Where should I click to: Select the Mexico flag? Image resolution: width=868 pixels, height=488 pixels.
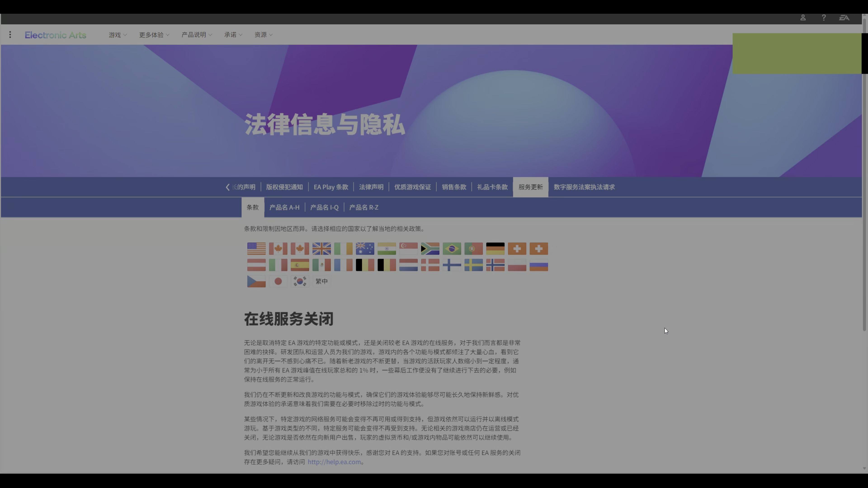coord(321,265)
